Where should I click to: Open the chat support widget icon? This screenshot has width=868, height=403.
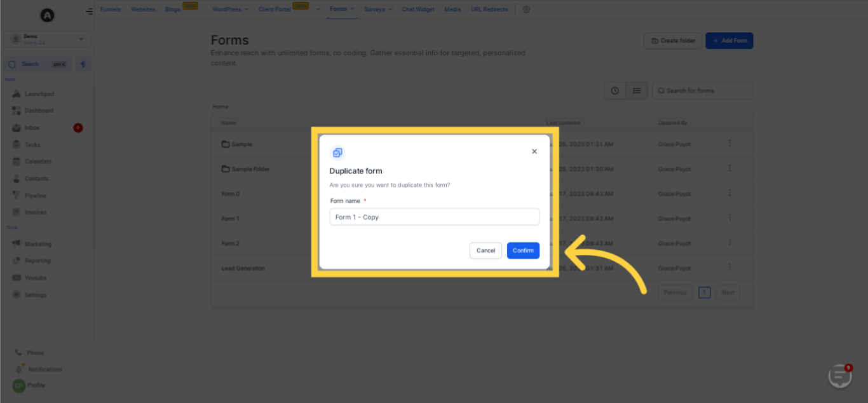click(x=841, y=376)
